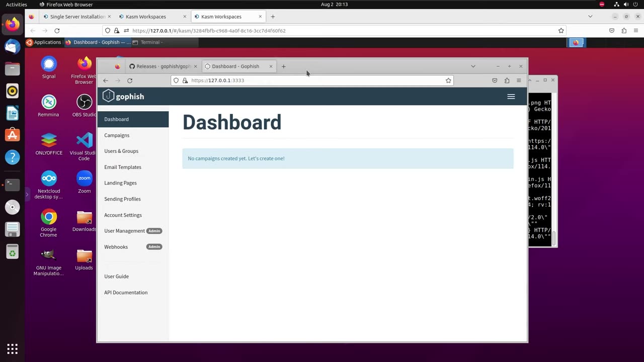The width and height of the screenshot is (644, 362).
Task: Open Account Settings in sidebar
Action: 133,215
